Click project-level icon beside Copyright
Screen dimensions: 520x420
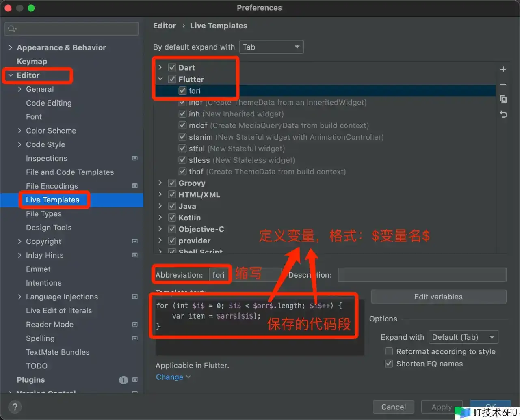click(135, 241)
